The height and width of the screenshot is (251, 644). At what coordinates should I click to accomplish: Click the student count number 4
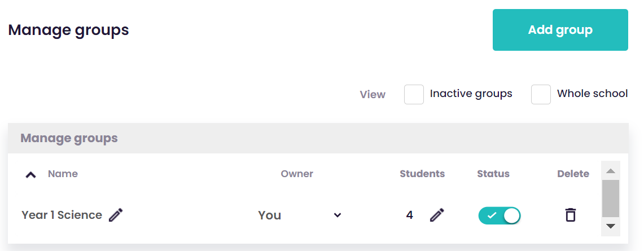[x=409, y=215]
